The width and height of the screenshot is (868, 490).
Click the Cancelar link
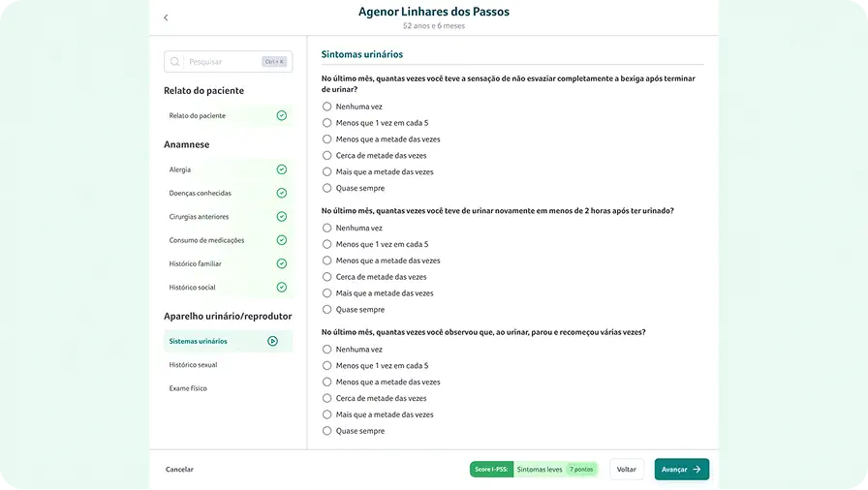click(179, 470)
